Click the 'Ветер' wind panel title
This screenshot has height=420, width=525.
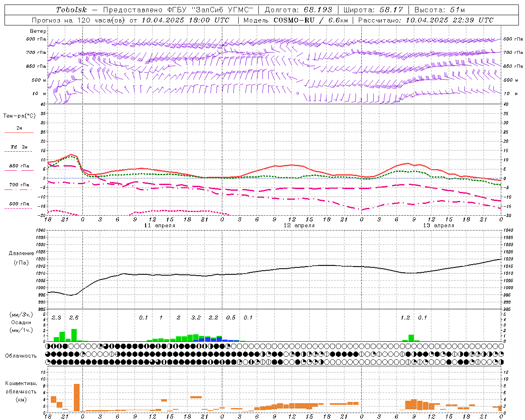click(38, 31)
